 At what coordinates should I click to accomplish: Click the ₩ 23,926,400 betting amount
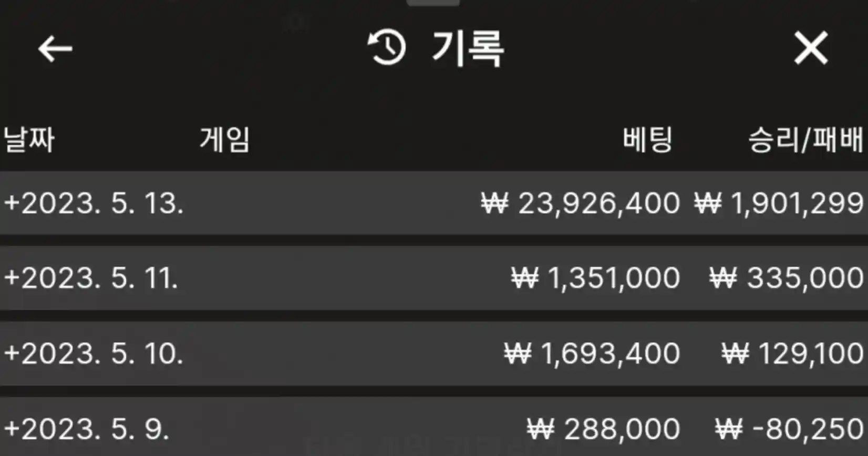point(581,203)
